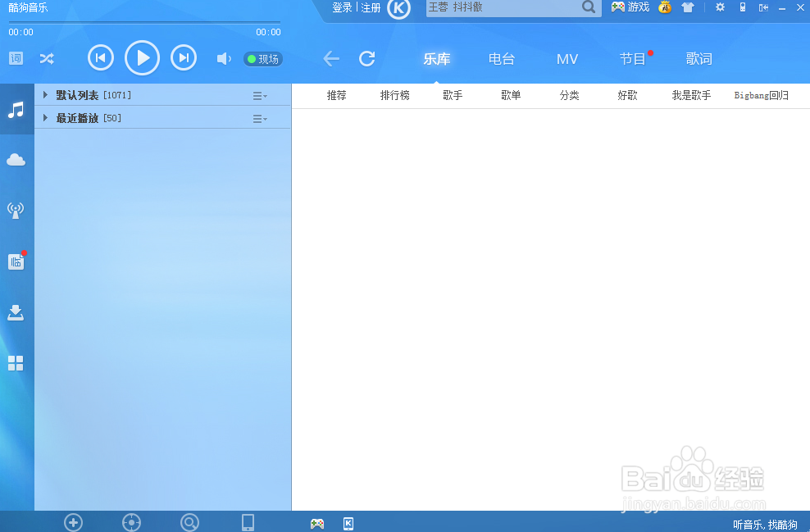Open settings gear icon
The width and height of the screenshot is (810, 532).
click(x=720, y=7)
